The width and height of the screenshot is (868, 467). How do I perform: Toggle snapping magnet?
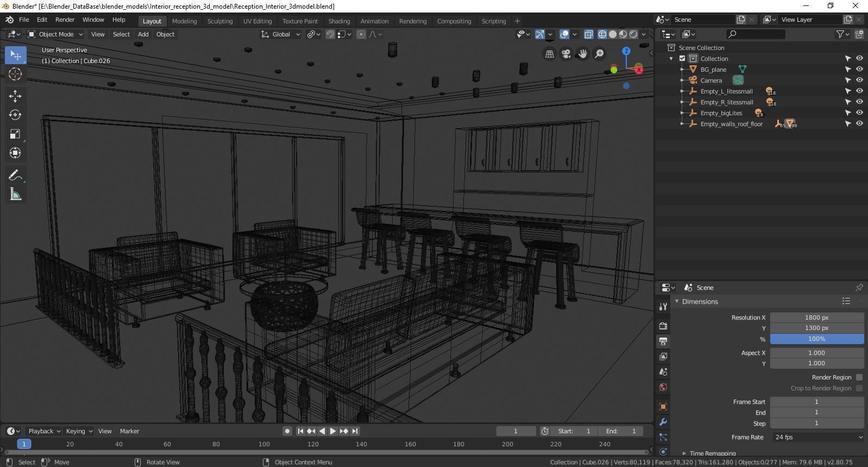point(330,34)
